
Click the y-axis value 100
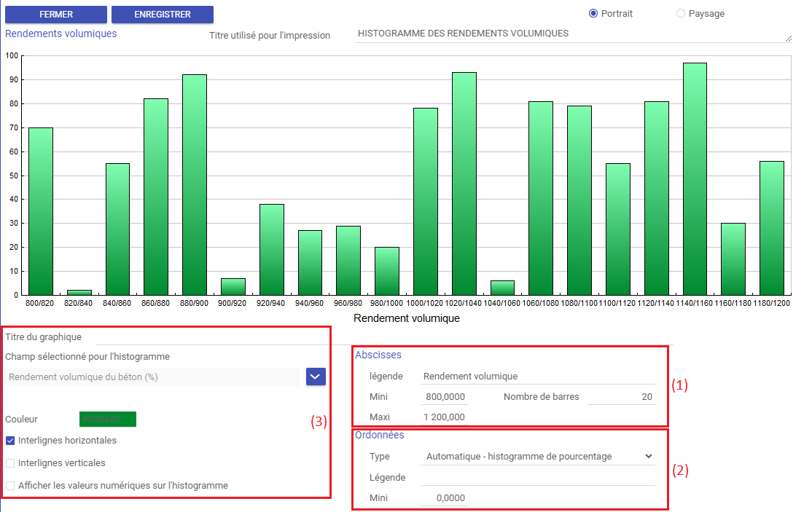pos(12,55)
